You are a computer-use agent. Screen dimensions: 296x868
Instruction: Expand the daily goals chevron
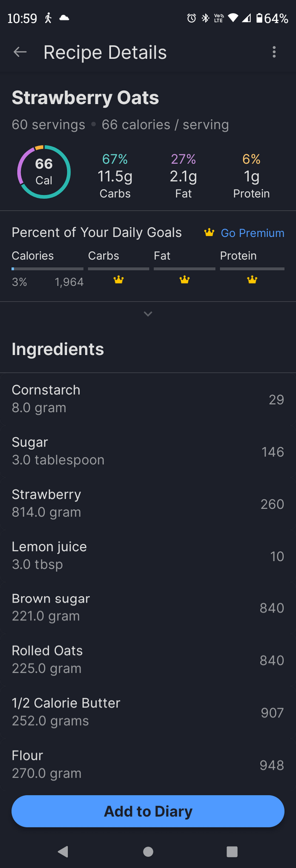tap(148, 314)
